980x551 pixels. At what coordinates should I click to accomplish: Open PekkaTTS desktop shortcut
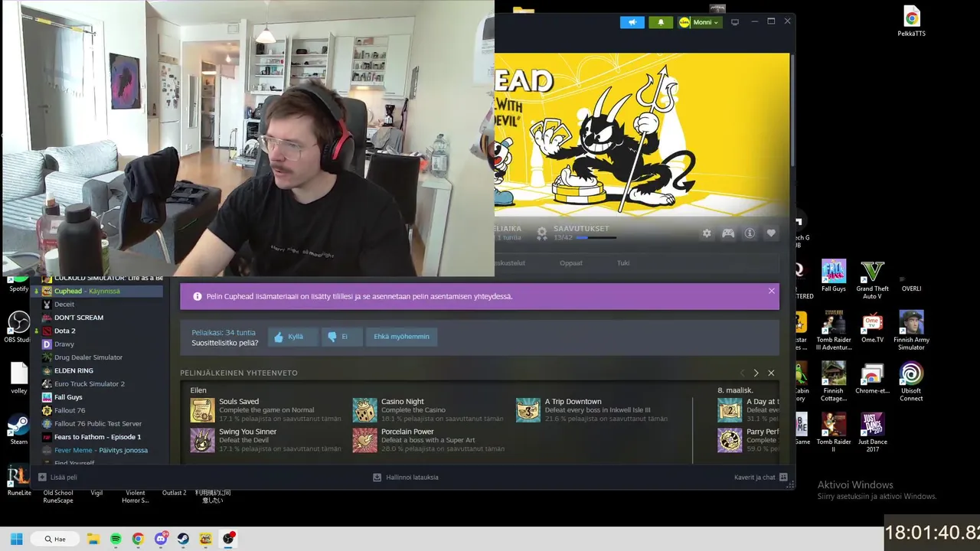[x=911, y=21]
